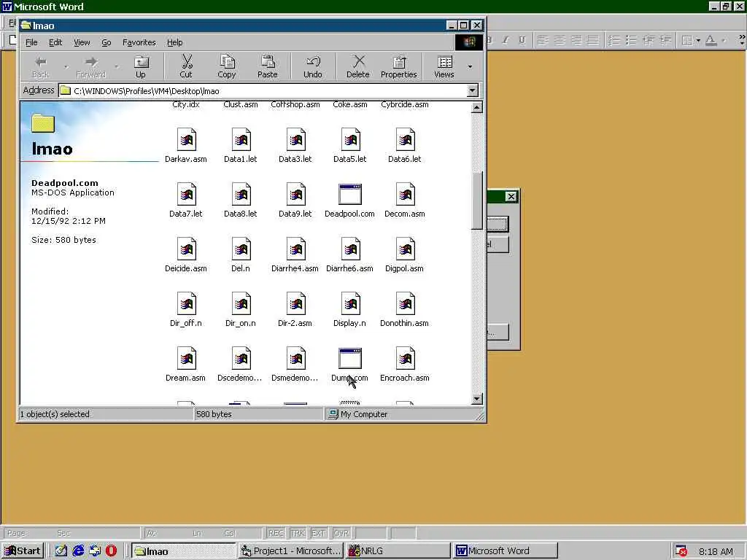This screenshot has height=560, width=747.
Task: Select the Dream.asm file icon
Action: coord(186,359)
